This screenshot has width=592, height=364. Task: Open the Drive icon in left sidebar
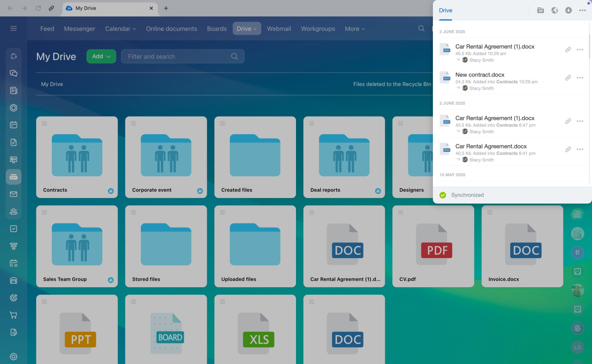point(13,177)
